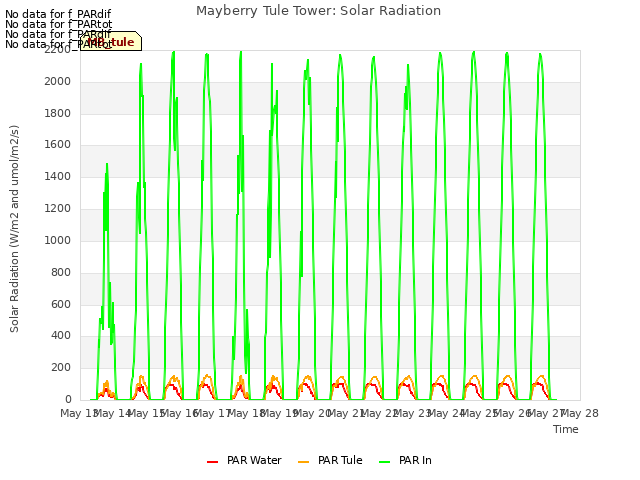The image size is (640, 480).
Task: Click the first No data for f_PARdif message
Action: click(58, 14)
